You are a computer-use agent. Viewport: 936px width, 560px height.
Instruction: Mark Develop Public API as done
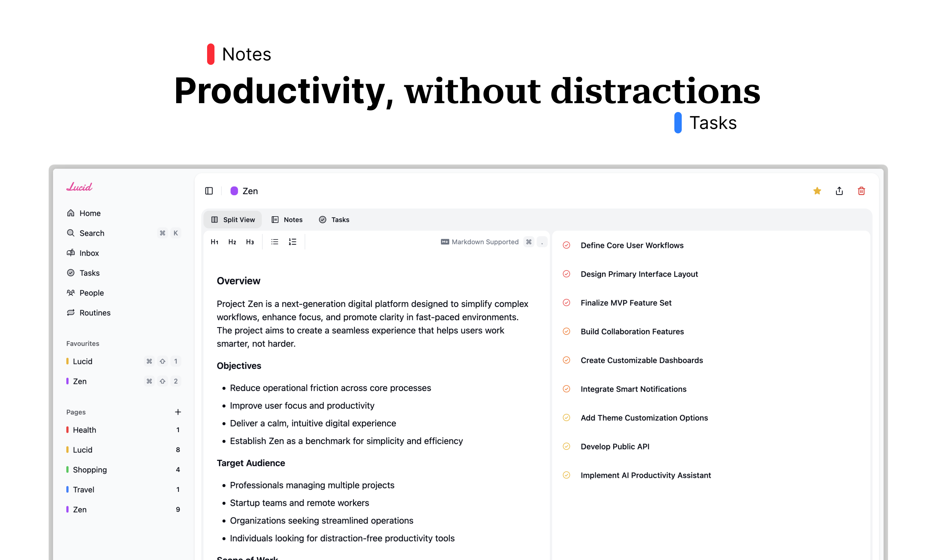[566, 447]
